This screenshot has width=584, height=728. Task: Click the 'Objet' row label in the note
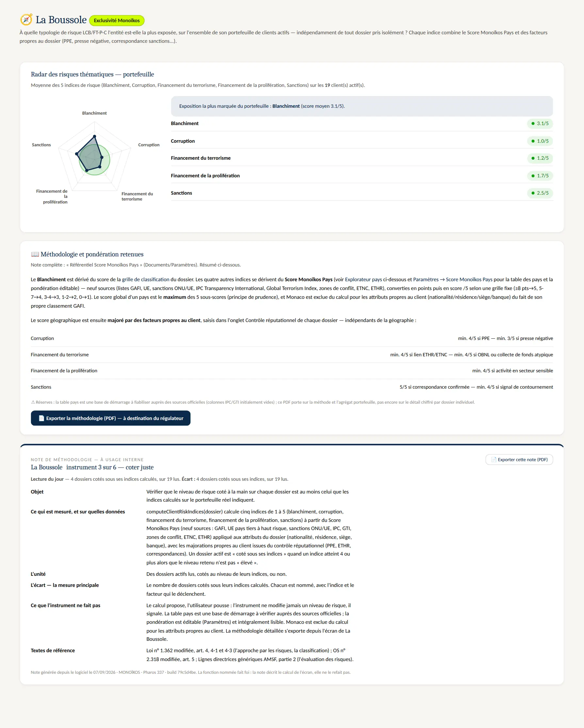pyautogui.click(x=37, y=492)
